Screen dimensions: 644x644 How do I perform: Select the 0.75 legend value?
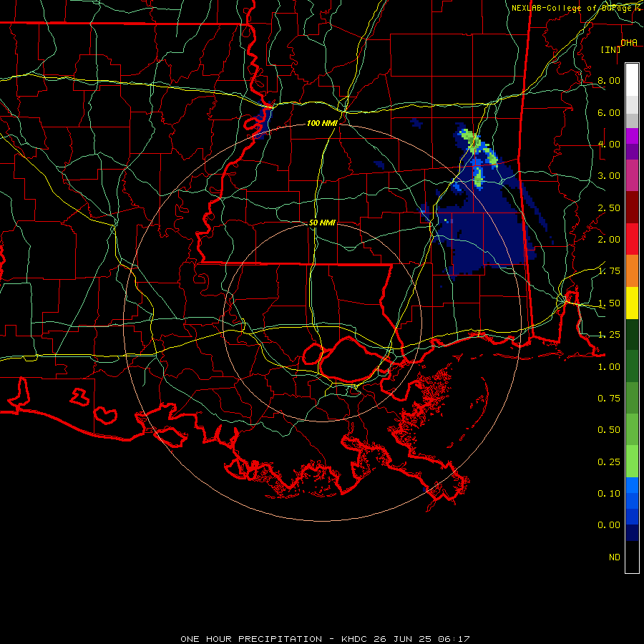click(609, 399)
